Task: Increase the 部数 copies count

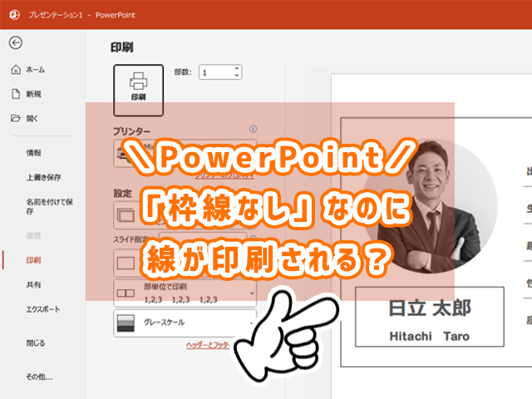Action: tap(238, 69)
